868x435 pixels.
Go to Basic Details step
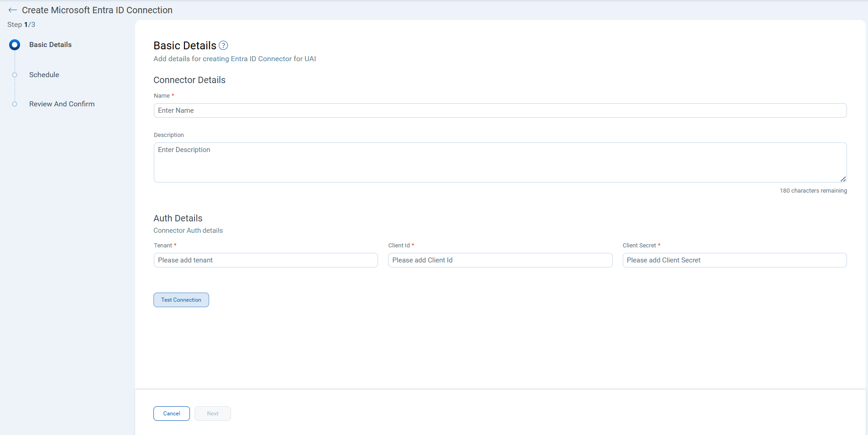[x=50, y=45]
